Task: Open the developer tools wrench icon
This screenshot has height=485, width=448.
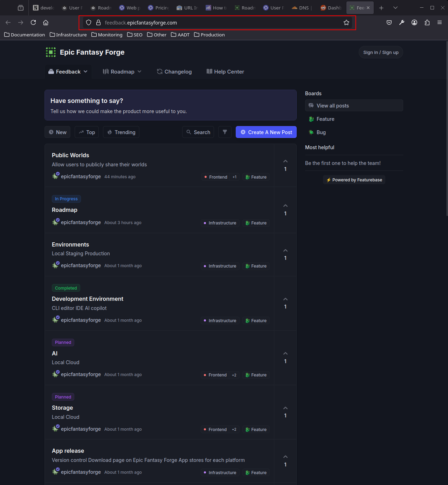Action: (402, 22)
